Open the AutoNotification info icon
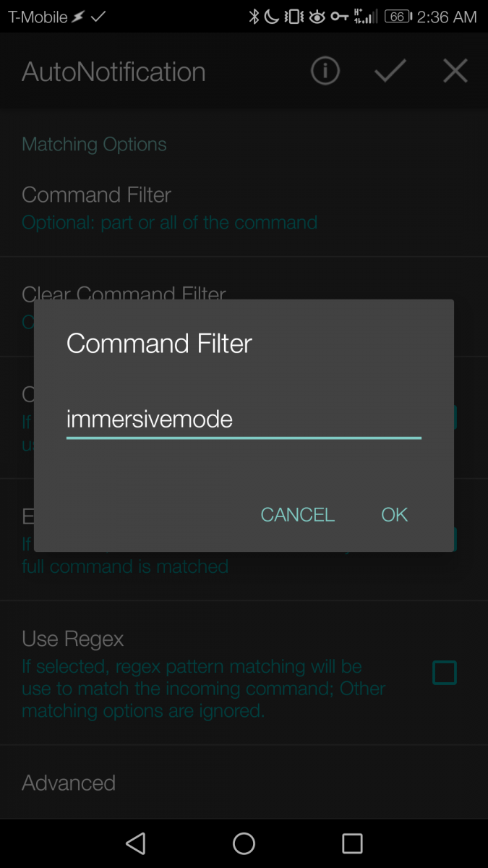 325,71
